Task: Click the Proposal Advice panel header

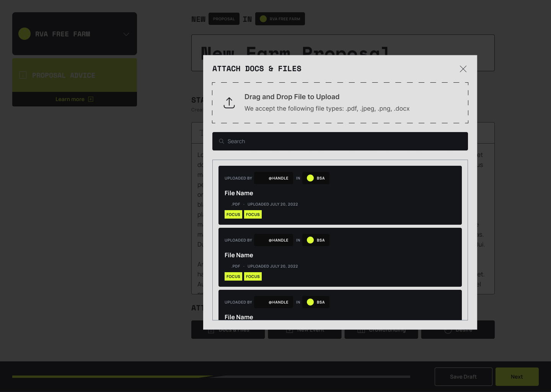Action: 75,75
